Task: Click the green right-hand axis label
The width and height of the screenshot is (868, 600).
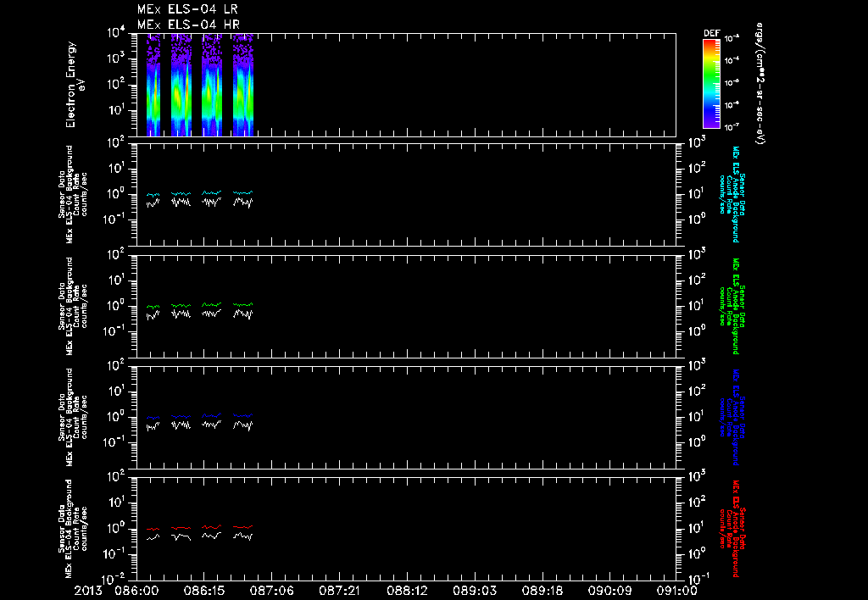Action: coord(732,306)
